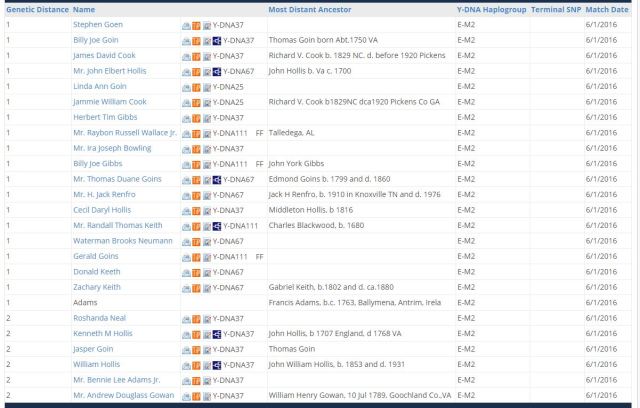Viewport: 640px width, 408px height.
Task: Click the email envelope icon for Stephen Goen
Action: [x=186, y=24]
